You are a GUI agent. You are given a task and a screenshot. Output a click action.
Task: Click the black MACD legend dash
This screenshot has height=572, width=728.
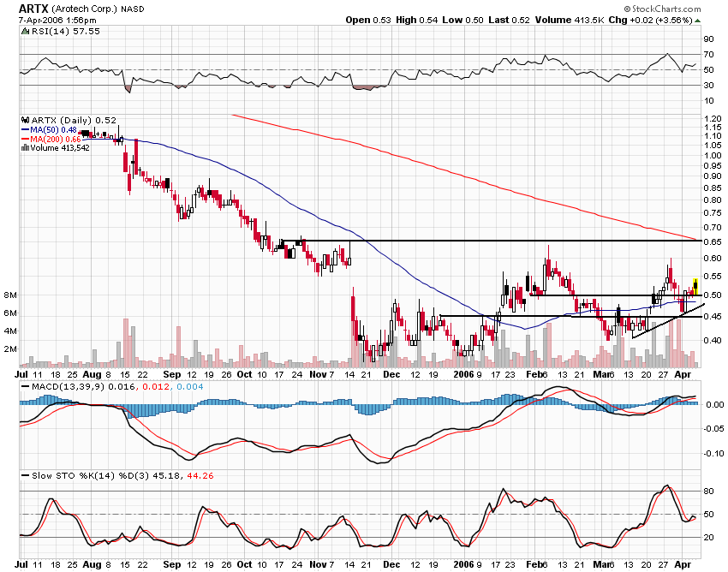(26, 387)
